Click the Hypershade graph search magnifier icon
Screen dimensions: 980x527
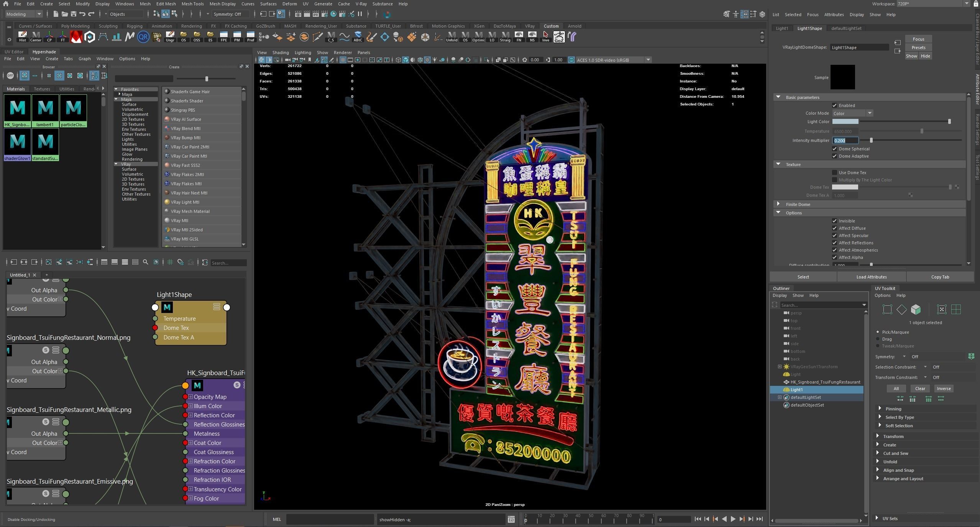146,262
